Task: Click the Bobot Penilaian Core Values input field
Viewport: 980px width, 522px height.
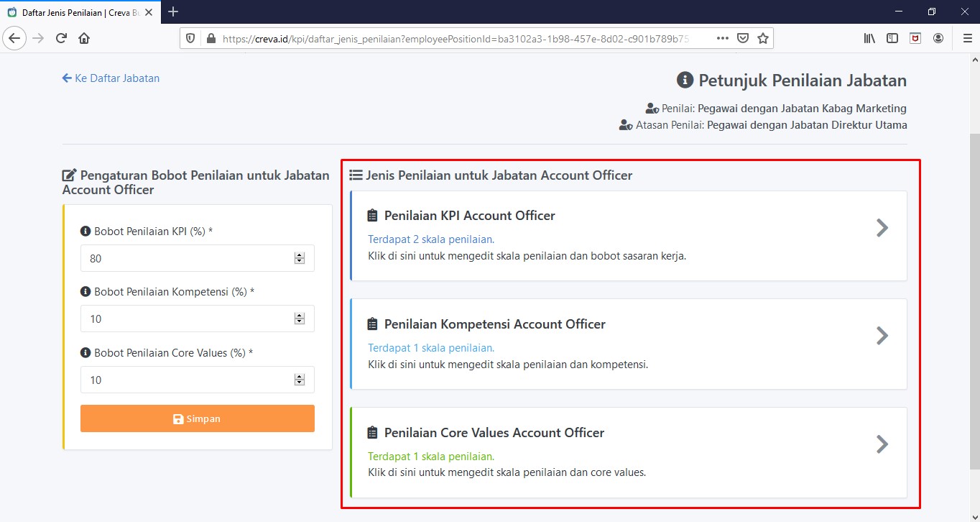Action: point(198,380)
